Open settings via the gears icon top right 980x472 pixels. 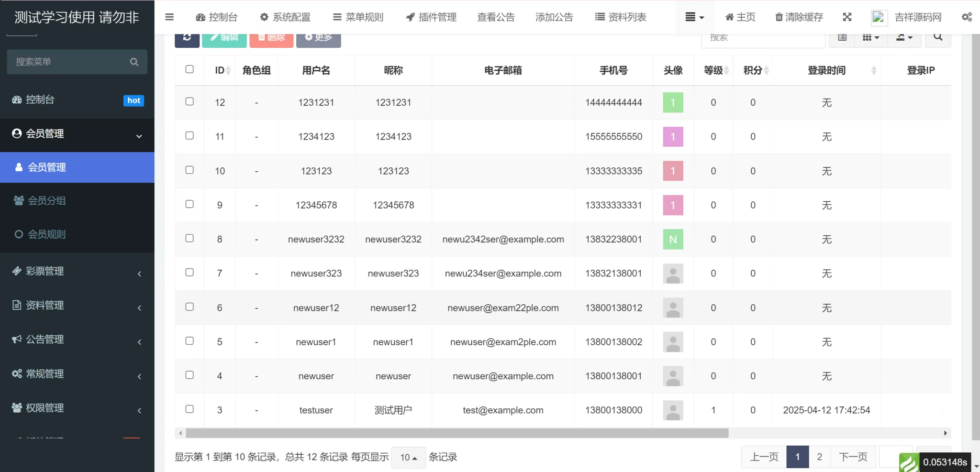point(967,17)
